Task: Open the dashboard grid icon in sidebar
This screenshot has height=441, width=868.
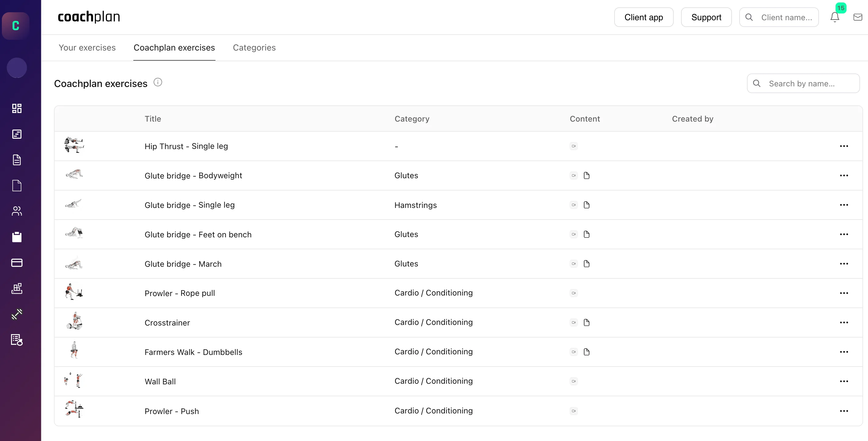Action: pos(17,108)
